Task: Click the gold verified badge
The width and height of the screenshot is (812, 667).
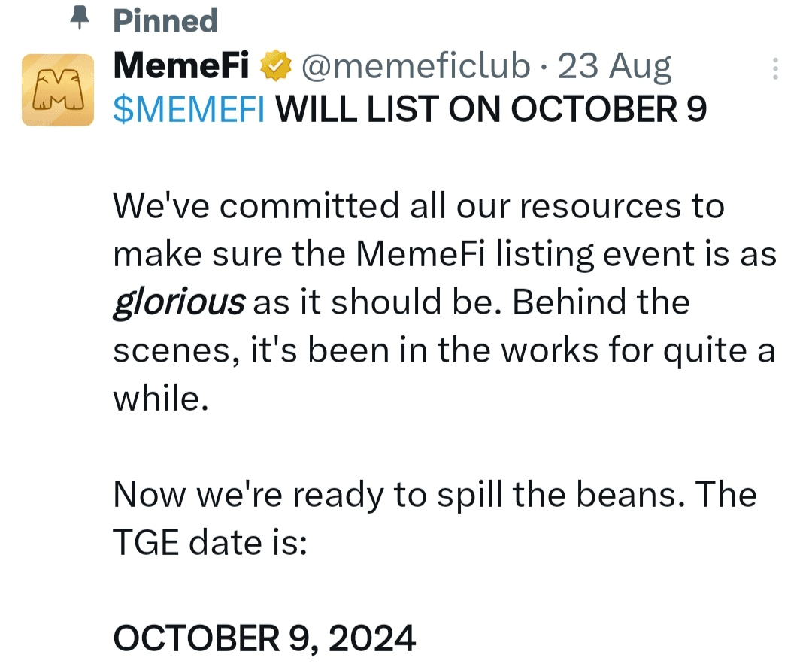Action: pos(275,68)
